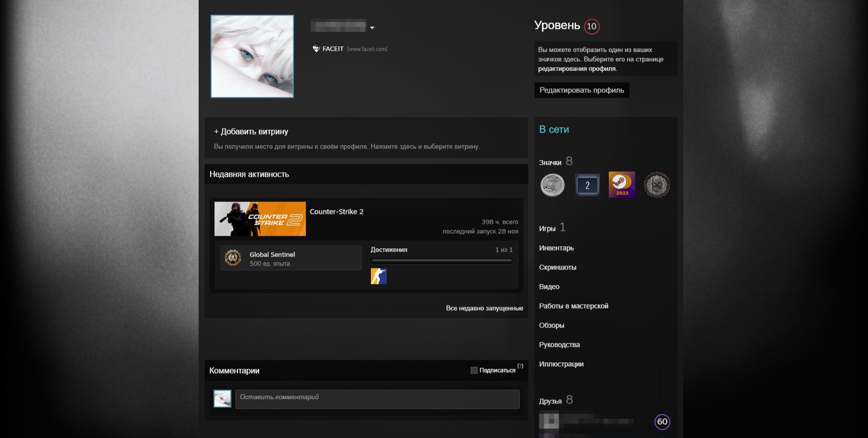Click the 398 ч. всего playtime text
868x438 pixels.
(500, 222)
